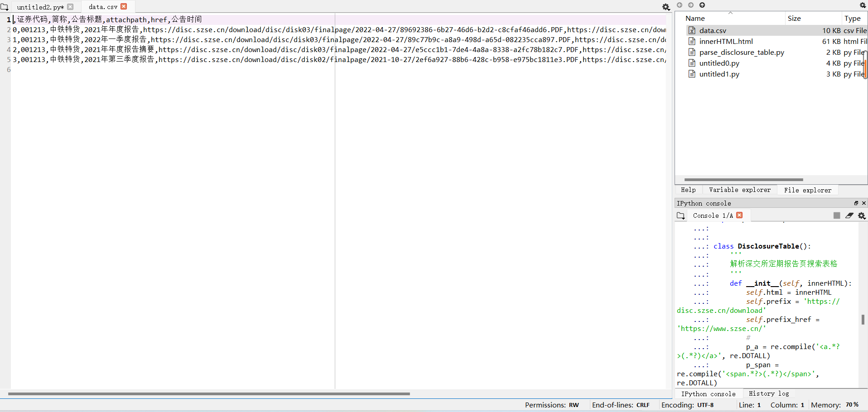This screenshot has width=868, height=412.
Task: Click 'class DisclosureTable' line in console
Action: pyautogui.click(x=762, y=246)
